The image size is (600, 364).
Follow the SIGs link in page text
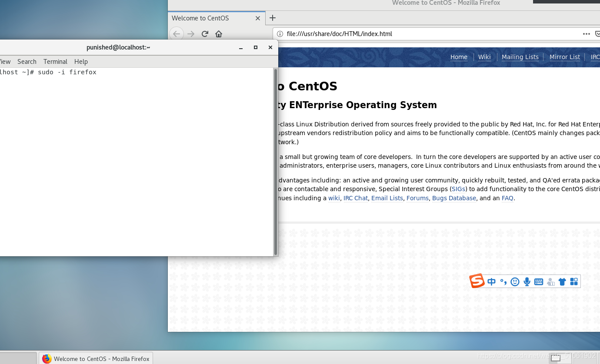[x=458, y=189]
